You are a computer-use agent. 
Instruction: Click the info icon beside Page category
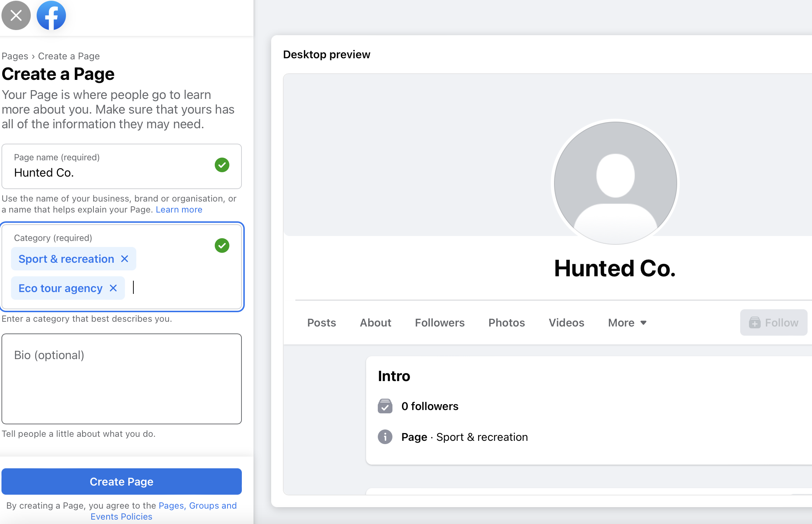[x=385, y=437]
